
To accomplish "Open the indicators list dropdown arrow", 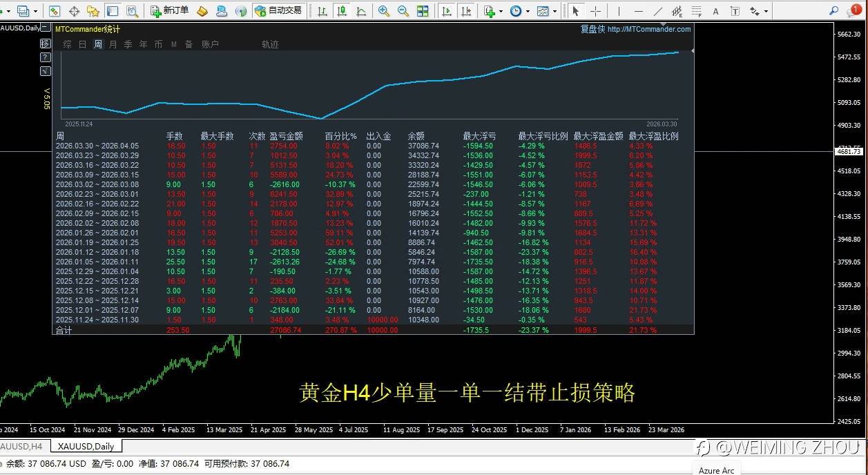I will tap(501, 12).
